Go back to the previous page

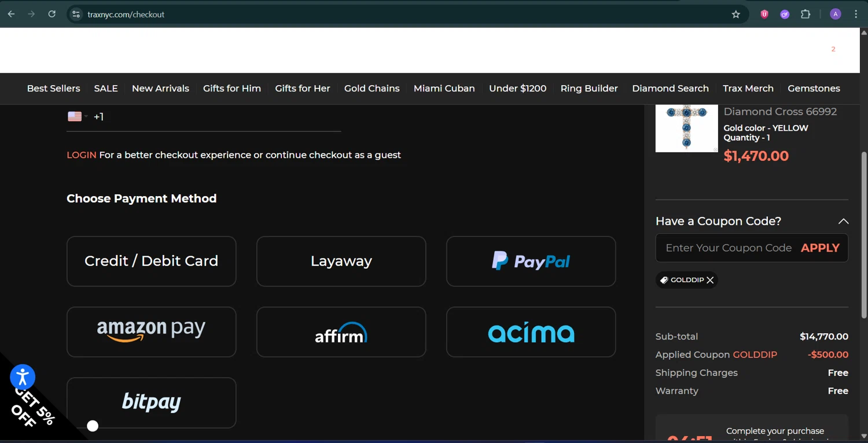click(x=12, y=14)
